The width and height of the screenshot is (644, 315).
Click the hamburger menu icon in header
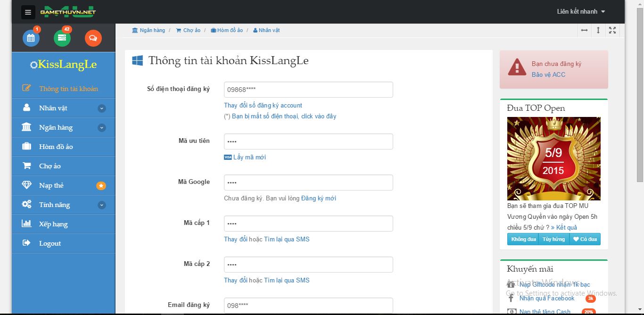[x=28, y=12]
